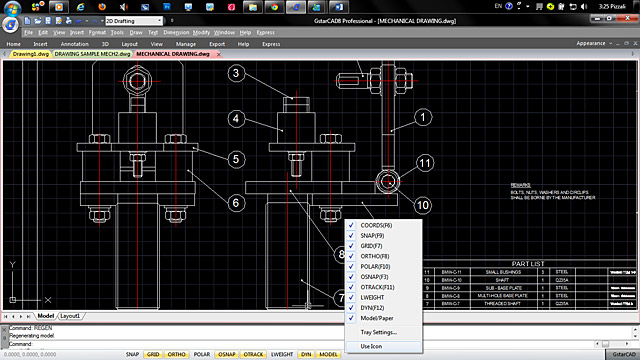The height and width of the screenshot is (360, 640).
Task: Close the MECHANICAL DRAWING.dwg tab
Action: click(x=219, y=54)
